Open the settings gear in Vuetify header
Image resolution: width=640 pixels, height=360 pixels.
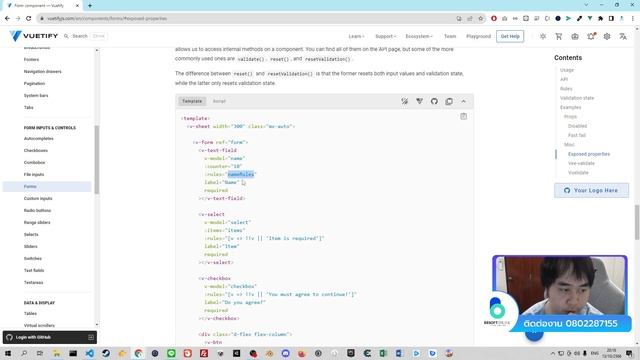coord(607,36)
